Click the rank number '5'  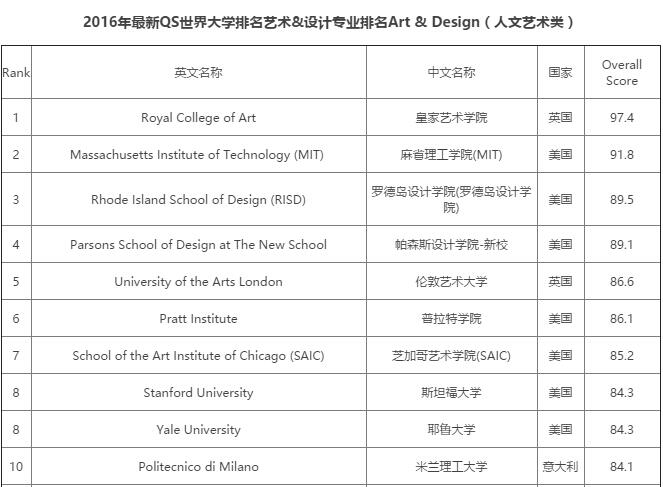16,282
